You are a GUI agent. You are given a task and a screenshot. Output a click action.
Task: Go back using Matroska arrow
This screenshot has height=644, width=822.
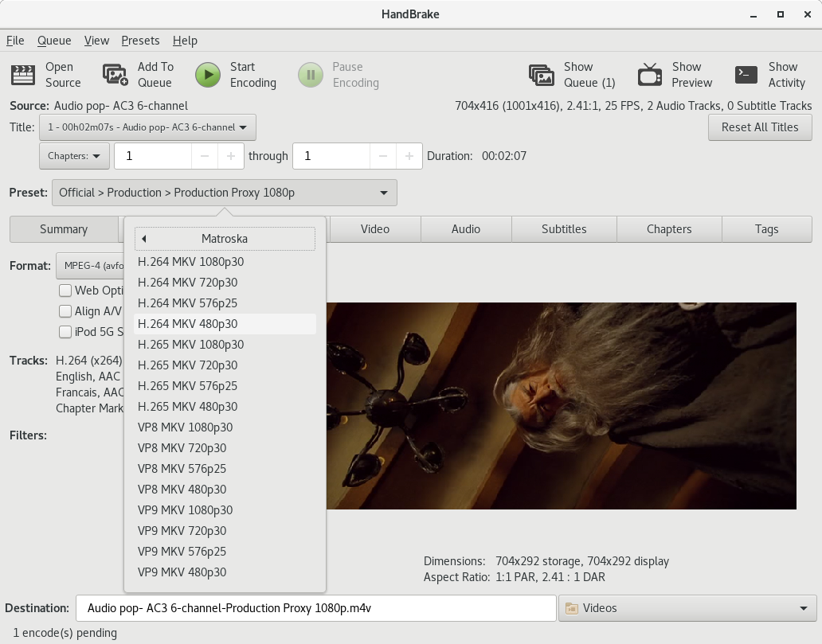click(x=143, y=239)
